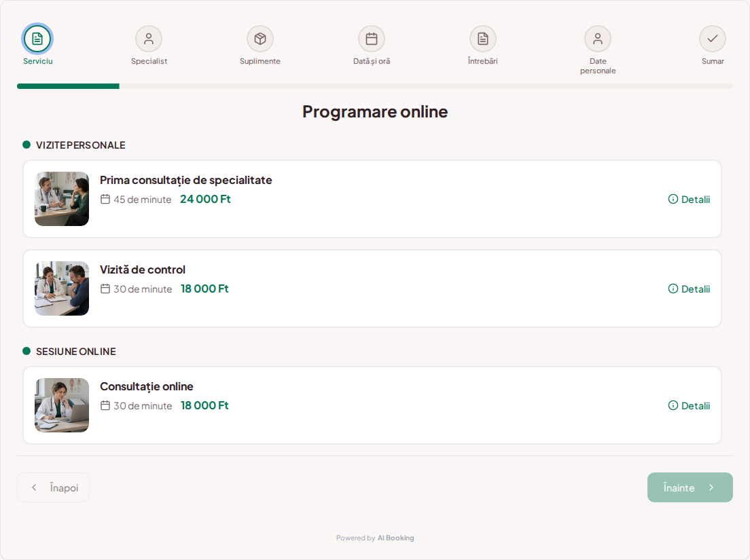Click the Sumar step label
750x560 pixels.
pyautogui.click(x=713, y=61)
